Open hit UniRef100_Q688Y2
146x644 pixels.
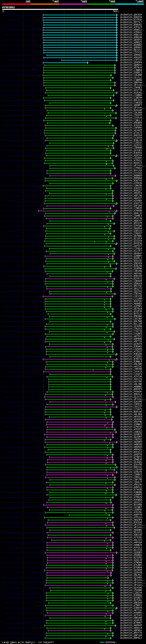(131, 40)
